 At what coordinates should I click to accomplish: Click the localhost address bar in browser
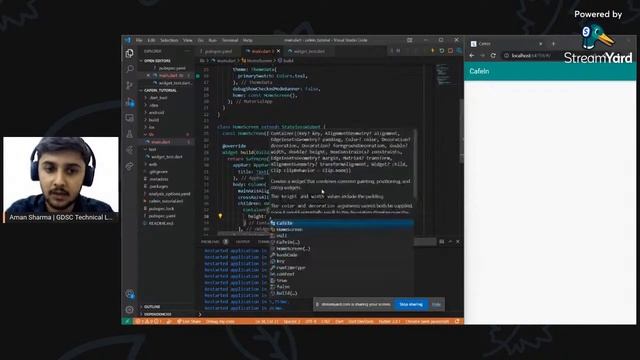coord(531,56)
